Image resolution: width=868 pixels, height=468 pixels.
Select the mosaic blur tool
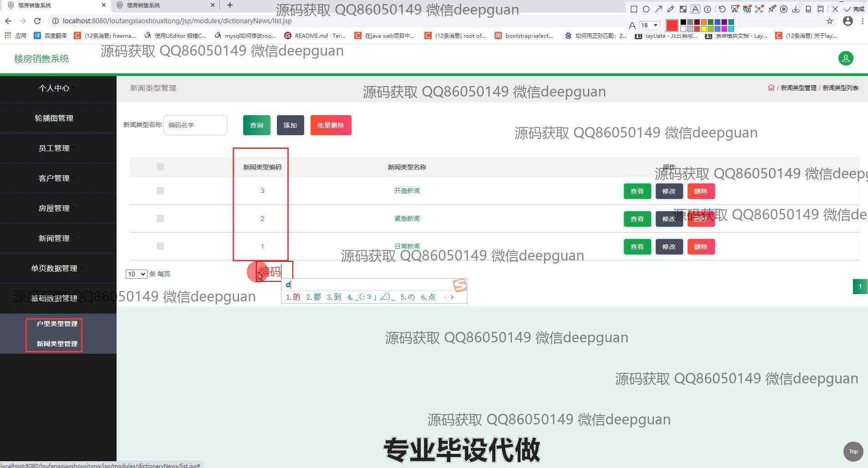tap(683, 9)
